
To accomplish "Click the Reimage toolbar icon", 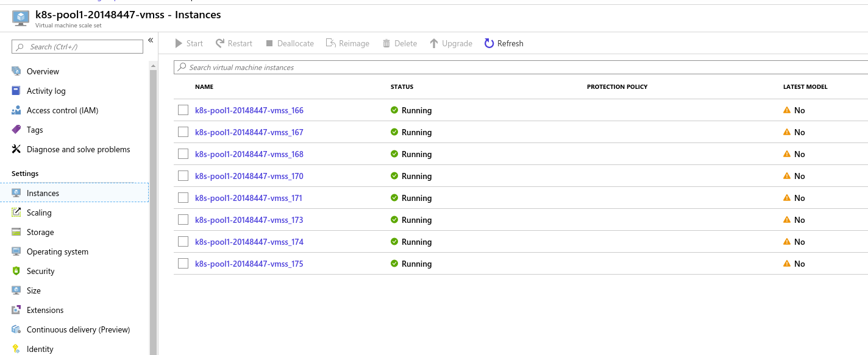I will (331, 43).
